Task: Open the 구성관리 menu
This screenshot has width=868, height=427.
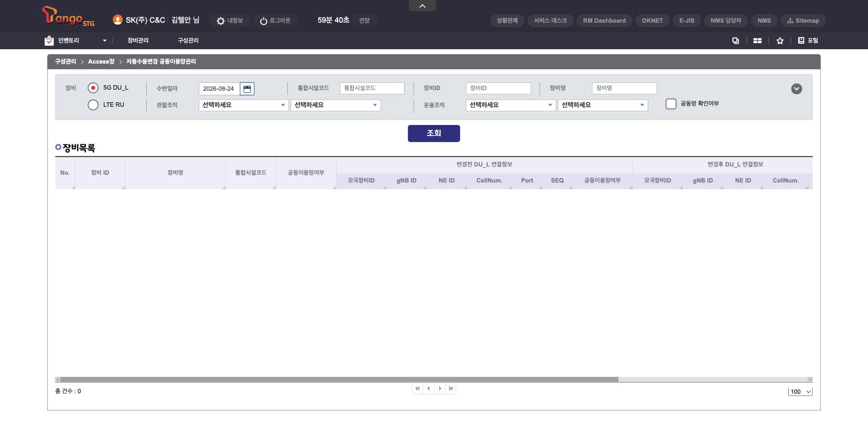Action: click(x=188, y=40)
